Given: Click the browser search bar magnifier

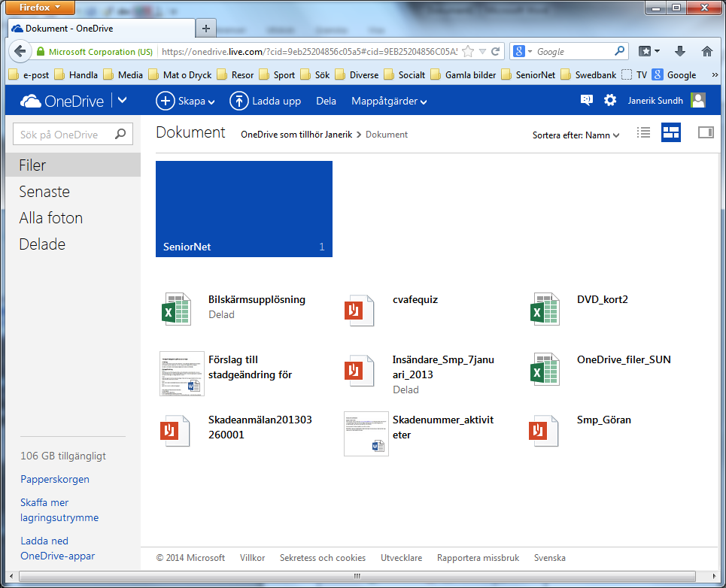Looking at the screenshot, I should click(x=619, y=51).
